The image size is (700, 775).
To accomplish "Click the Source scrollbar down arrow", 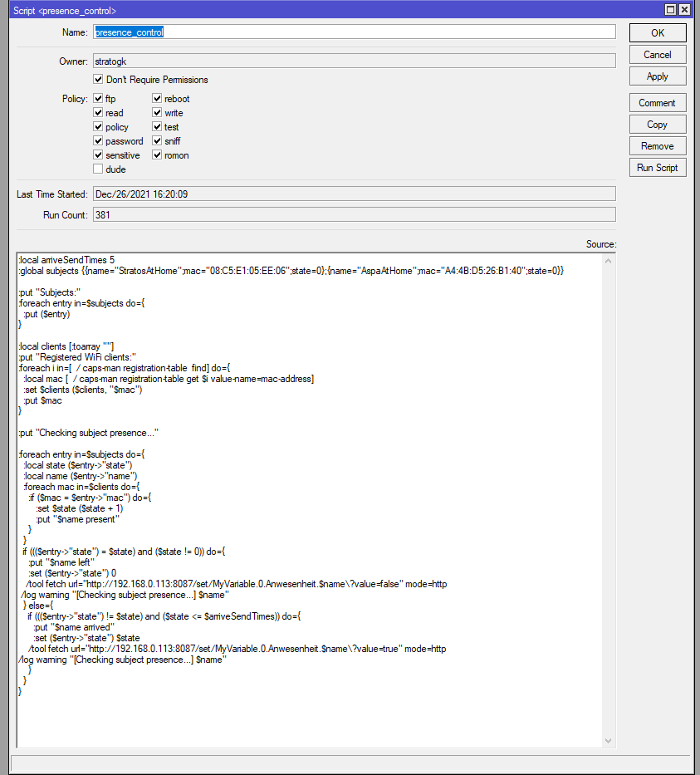I will (608, 740).
